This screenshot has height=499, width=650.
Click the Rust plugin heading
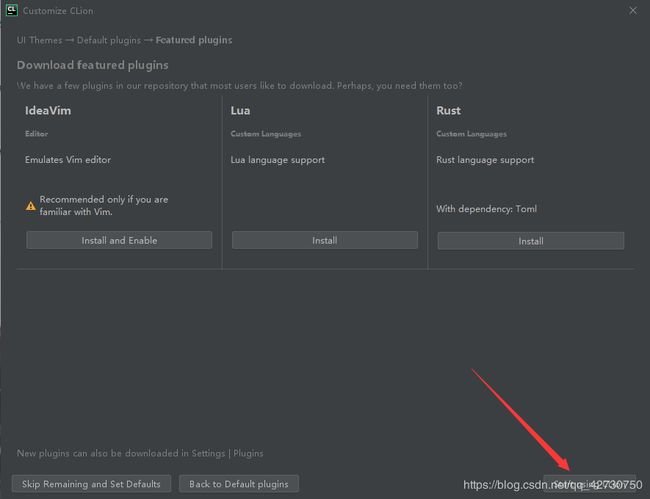[x=449, y=111]
